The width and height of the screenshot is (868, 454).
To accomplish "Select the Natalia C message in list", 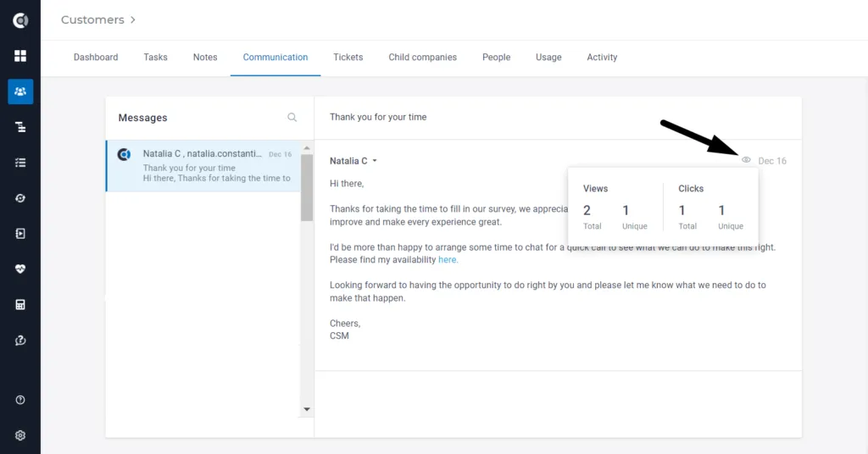I will (203, 166).
